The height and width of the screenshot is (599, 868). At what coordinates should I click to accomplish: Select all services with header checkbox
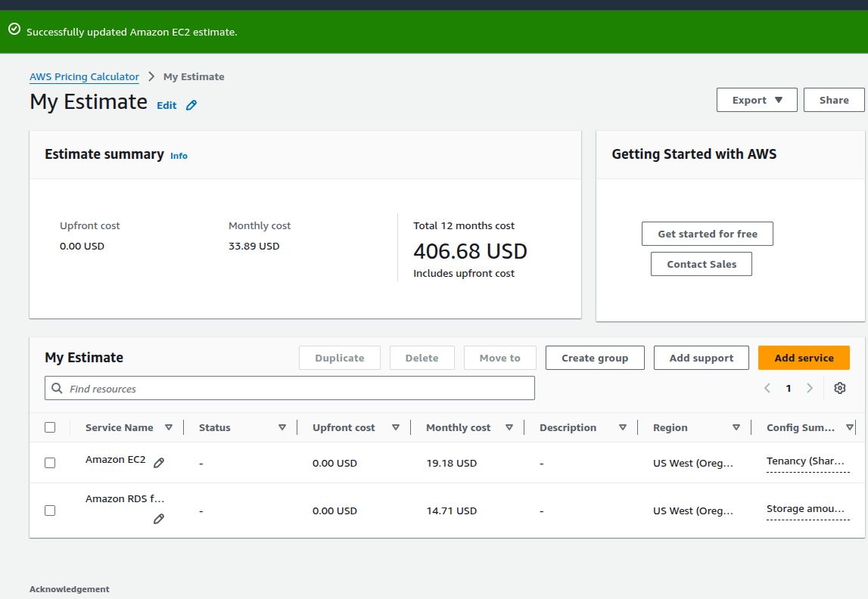coord(50,427)
